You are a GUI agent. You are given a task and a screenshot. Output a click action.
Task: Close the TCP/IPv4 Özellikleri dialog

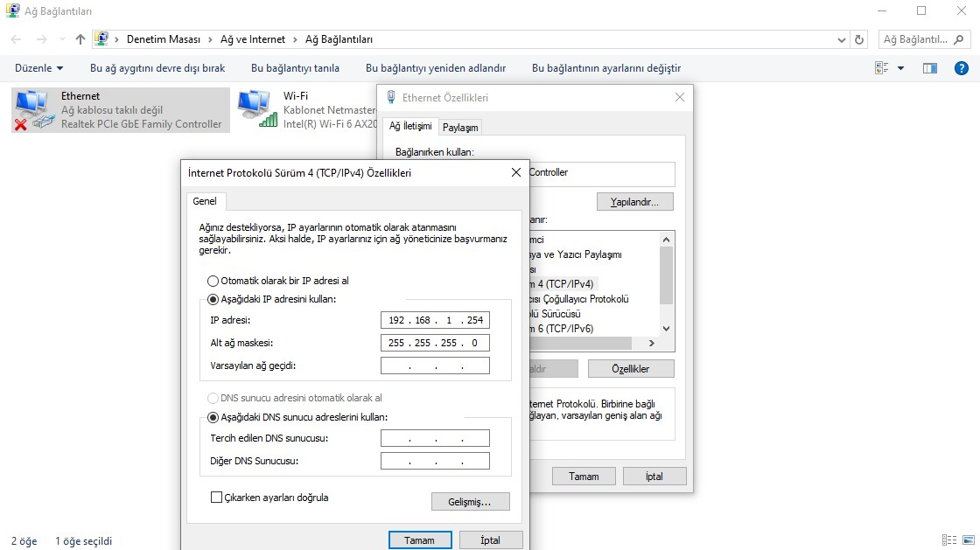(x=515, y=172)
